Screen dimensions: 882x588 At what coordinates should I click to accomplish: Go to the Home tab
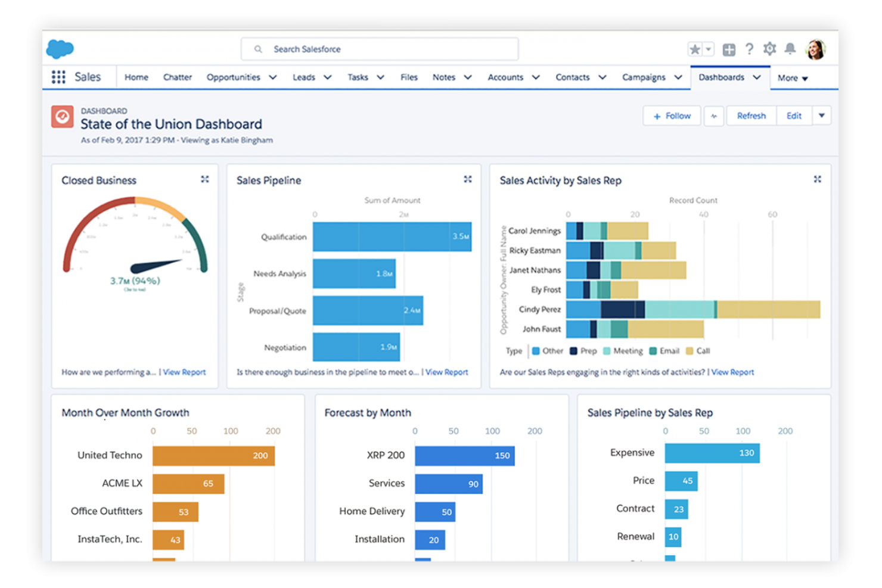point(136,77)
